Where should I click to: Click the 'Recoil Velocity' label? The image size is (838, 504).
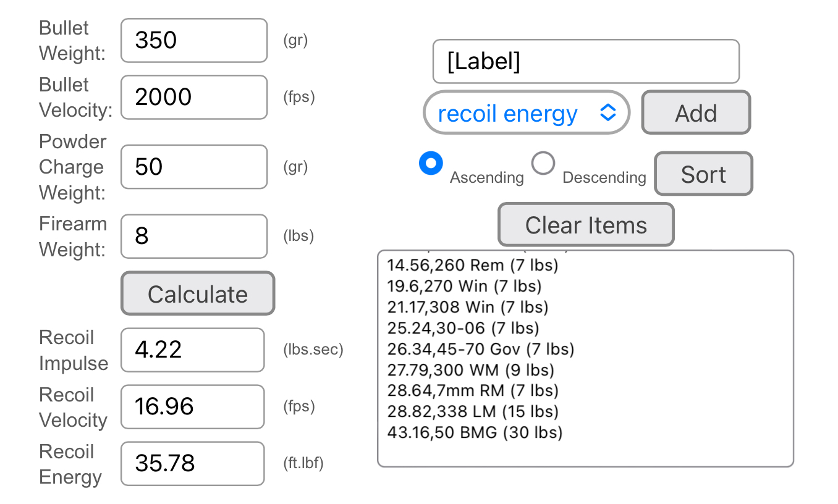click(73, 407)
